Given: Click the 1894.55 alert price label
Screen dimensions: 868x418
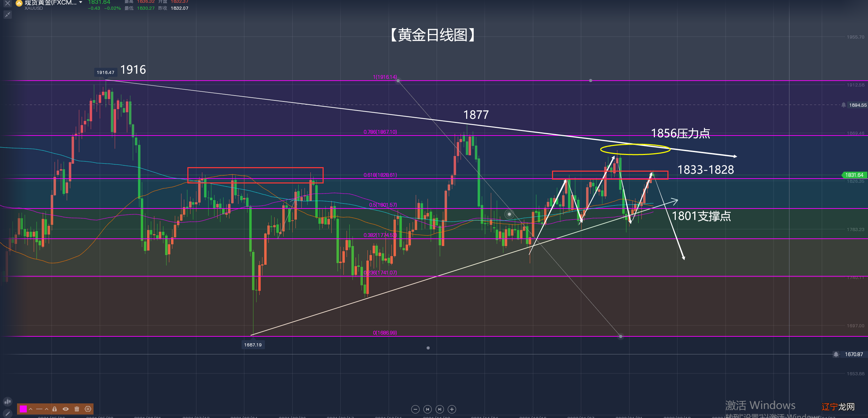Looking at the screenshot, I should 858,105.
